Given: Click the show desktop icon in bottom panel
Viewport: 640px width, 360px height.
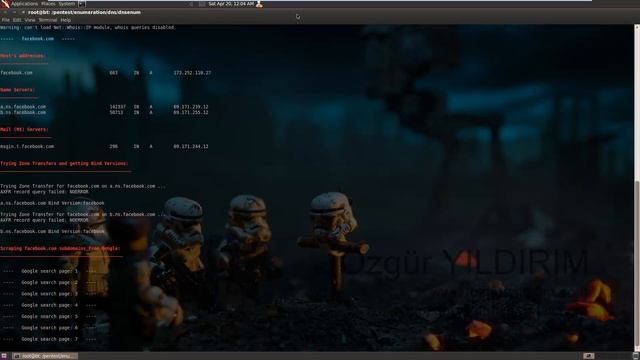Looking at the screenshot, I should pyautogui.click(x=4, y=356).
